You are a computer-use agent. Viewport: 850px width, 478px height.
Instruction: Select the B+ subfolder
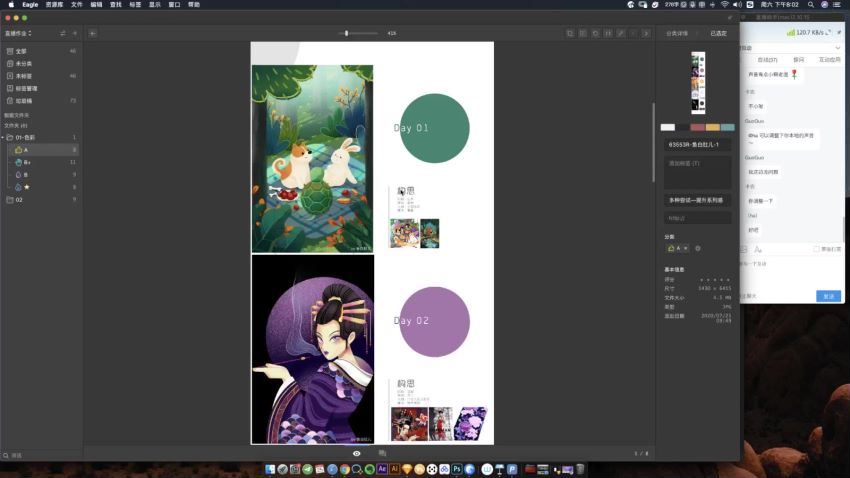click(x=43, y=163)
